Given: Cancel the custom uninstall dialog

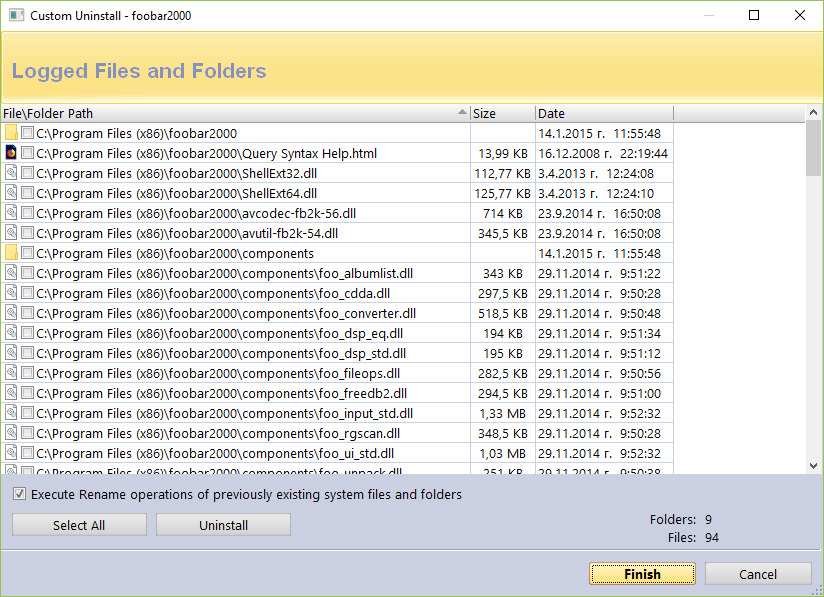Looking at the screenshot, I should coord(758,574).
